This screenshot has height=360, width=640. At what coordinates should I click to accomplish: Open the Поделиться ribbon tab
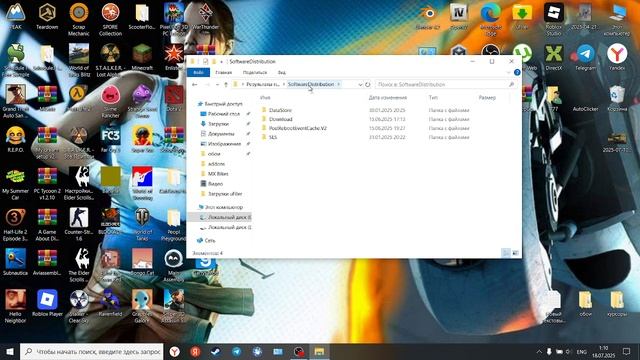pyautogui.click(x=255, y=72)
